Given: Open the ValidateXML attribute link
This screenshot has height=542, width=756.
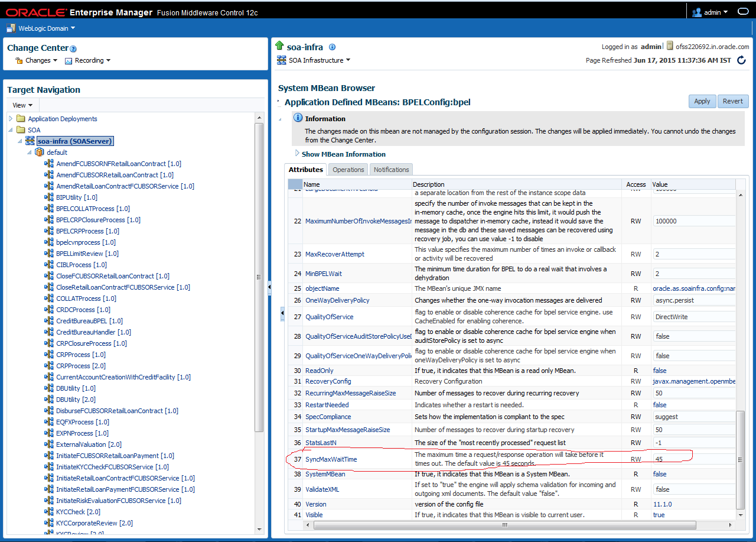Looking at the screenshot, I should pos(322,489).
